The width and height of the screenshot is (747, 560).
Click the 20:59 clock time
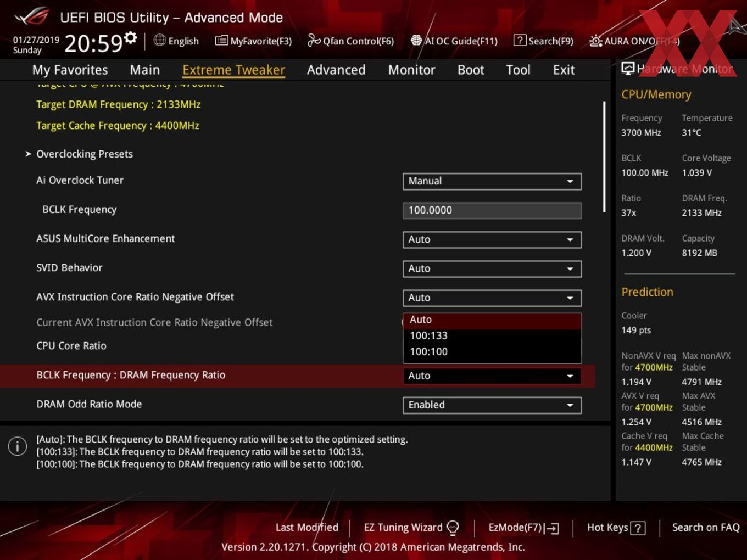coord(93,43)
